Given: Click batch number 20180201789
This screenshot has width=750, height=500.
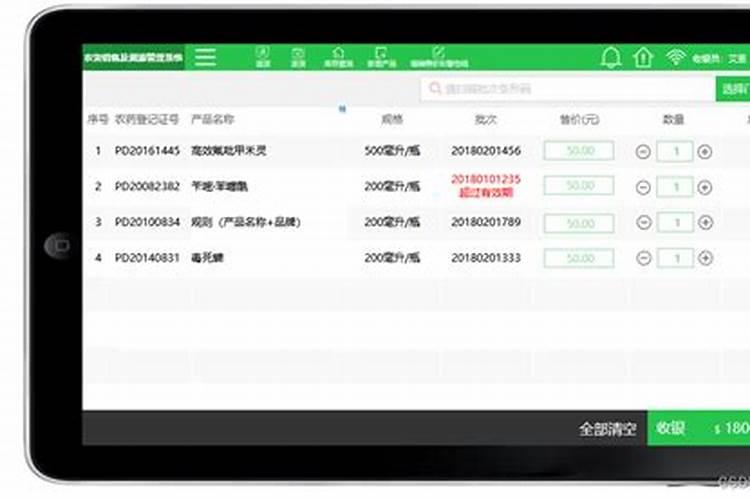Looking at the screenshot, I should [x=486, y=222].
